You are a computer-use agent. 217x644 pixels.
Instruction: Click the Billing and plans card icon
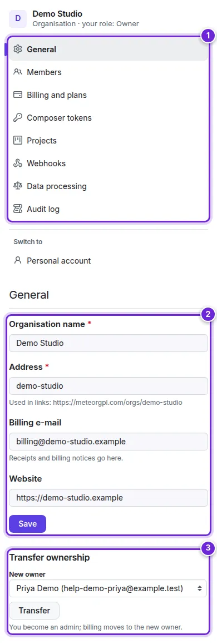click(18, 95)
